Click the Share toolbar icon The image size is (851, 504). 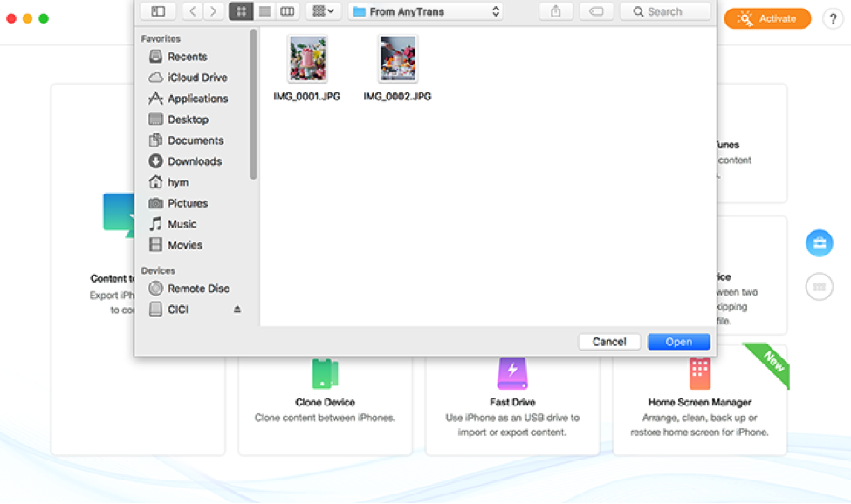556,11
